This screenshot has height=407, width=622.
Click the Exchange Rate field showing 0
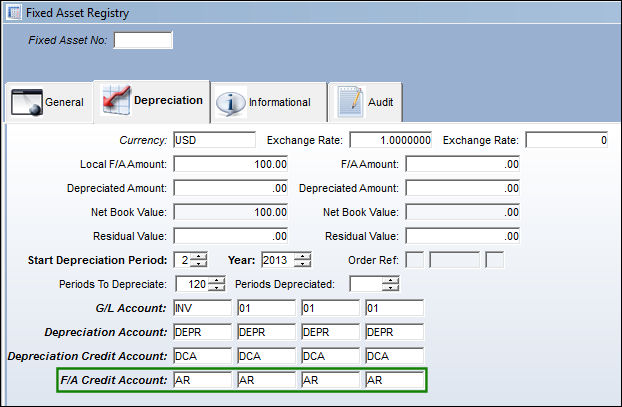(567, 140)
